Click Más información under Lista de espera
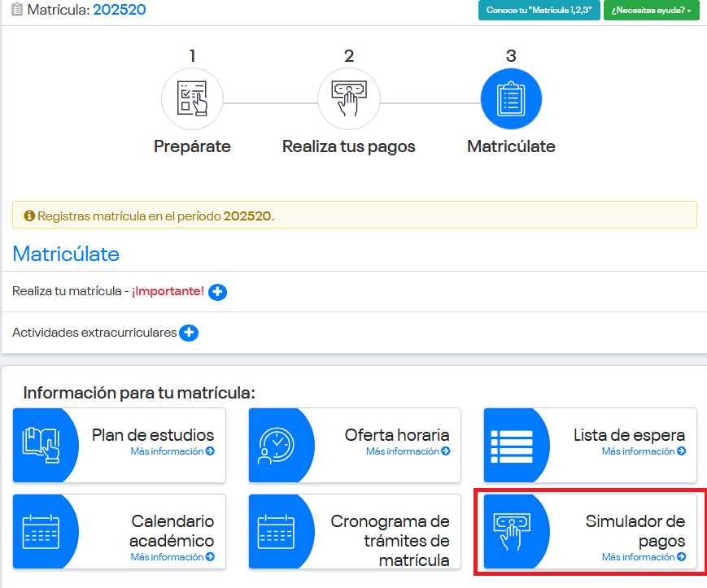The height and width of the screenshot is (588, 707). [x=643, y=451]
